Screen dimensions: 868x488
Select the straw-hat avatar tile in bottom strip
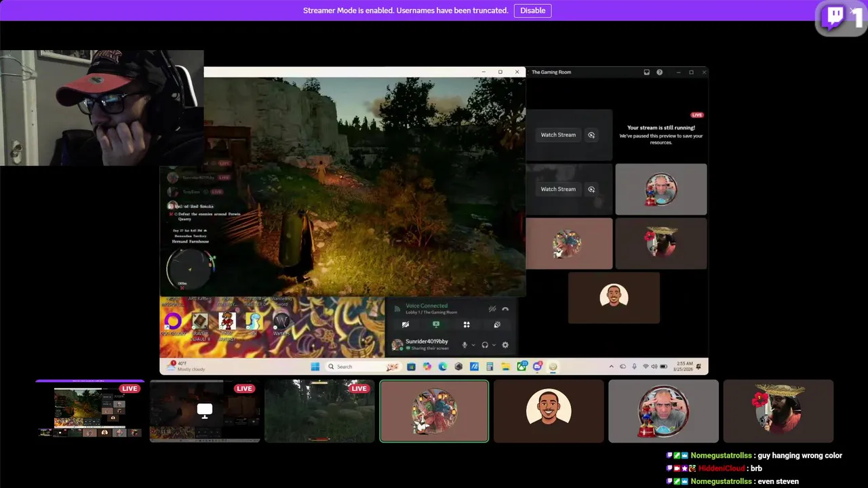click(x=778, y=411)
